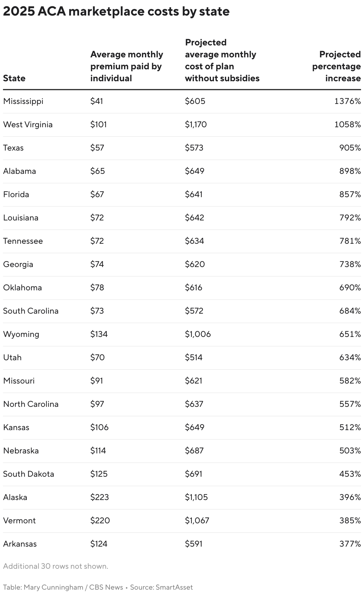Click Nebraska's $114 premium value
Viewport: 364px width, 595px height.
[x=98, y=451]
